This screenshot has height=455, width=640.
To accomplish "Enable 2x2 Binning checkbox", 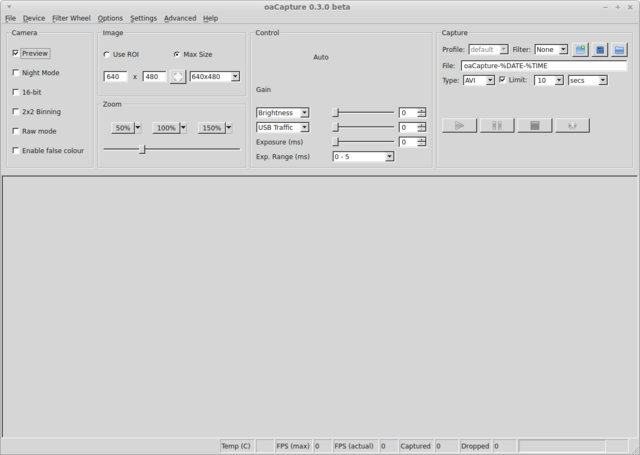I will [16, 111].
